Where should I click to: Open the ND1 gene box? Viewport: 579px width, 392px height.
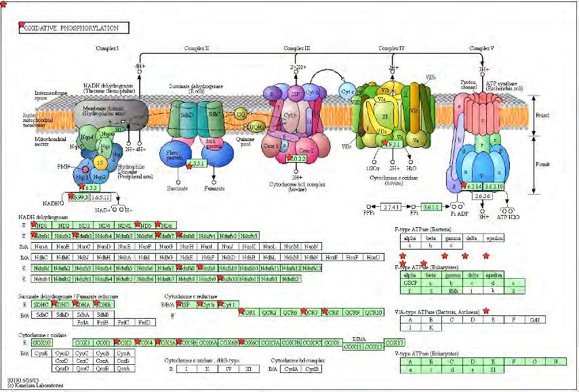pyautogui.click(x=42, y=225)
